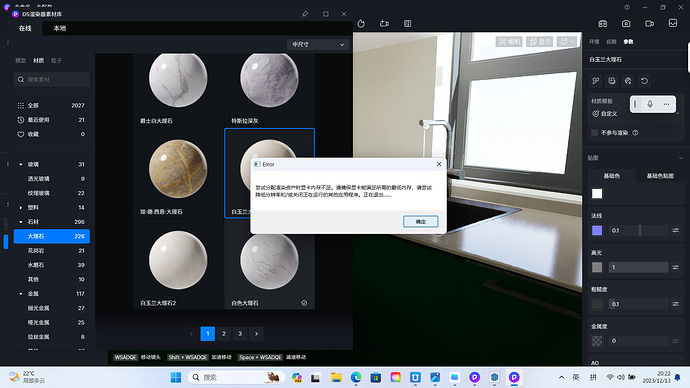Image resolution: width=690 pixels, height=388 pixels.
Task: Collapse the 金属 category
Action: click(x=21, y=293)
